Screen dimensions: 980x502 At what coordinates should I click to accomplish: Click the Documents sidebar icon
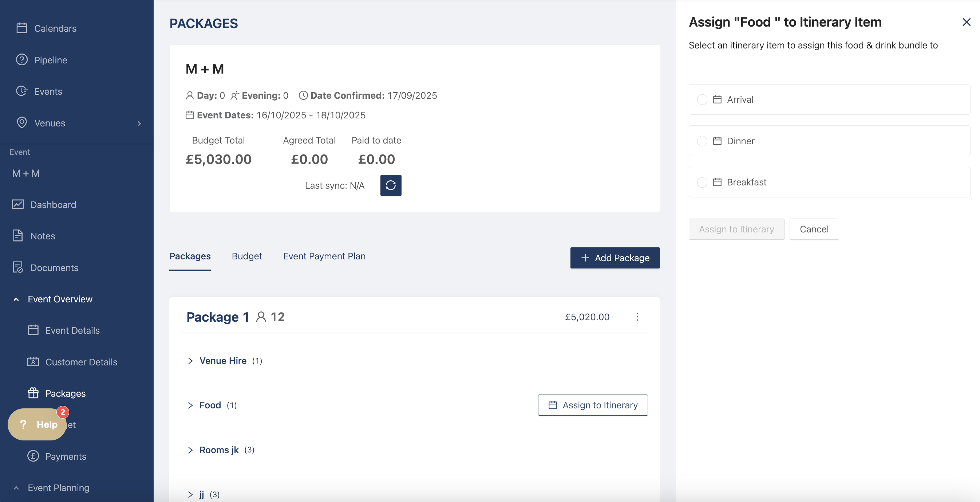point(18,267)
